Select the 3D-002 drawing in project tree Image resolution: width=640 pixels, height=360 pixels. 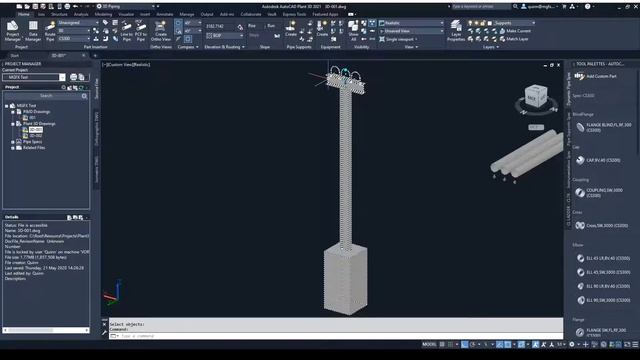(36, 136)
